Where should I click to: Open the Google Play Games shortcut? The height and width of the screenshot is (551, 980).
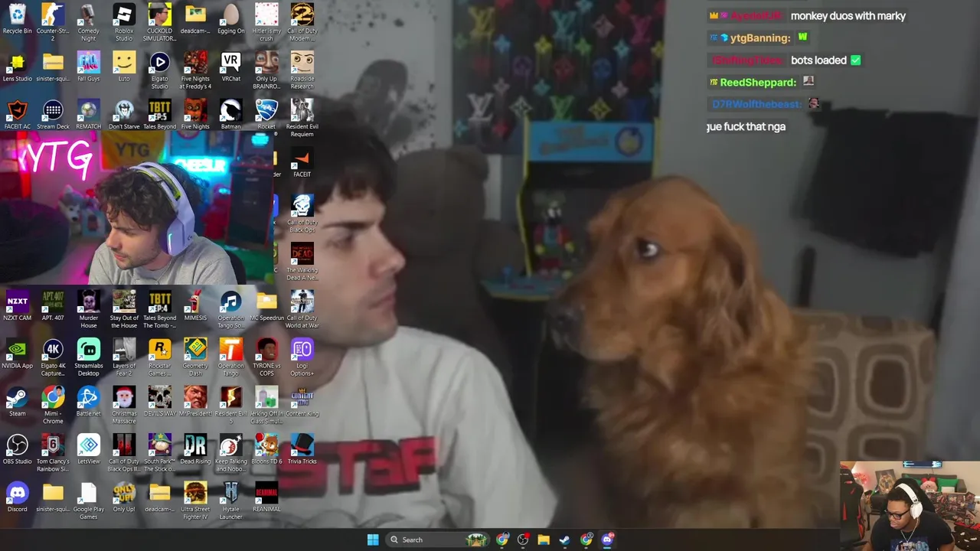pos(88,501)
